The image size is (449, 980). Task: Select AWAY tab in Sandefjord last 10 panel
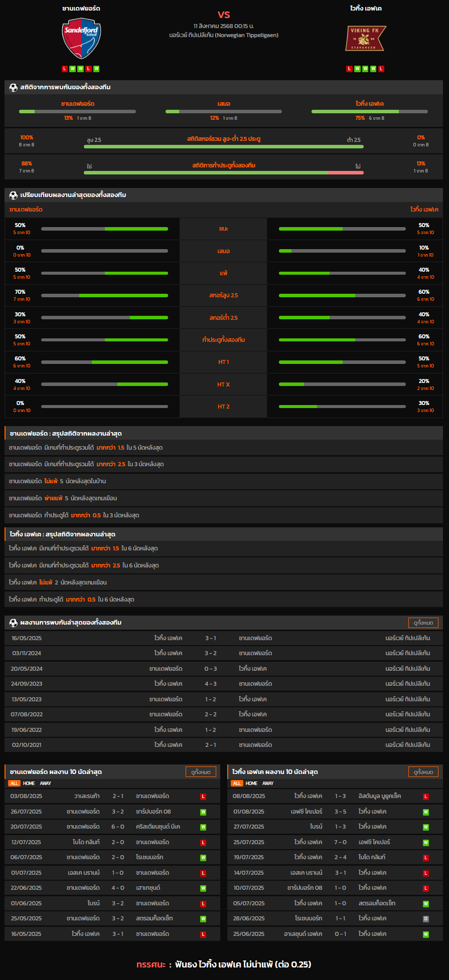point(46,783)
